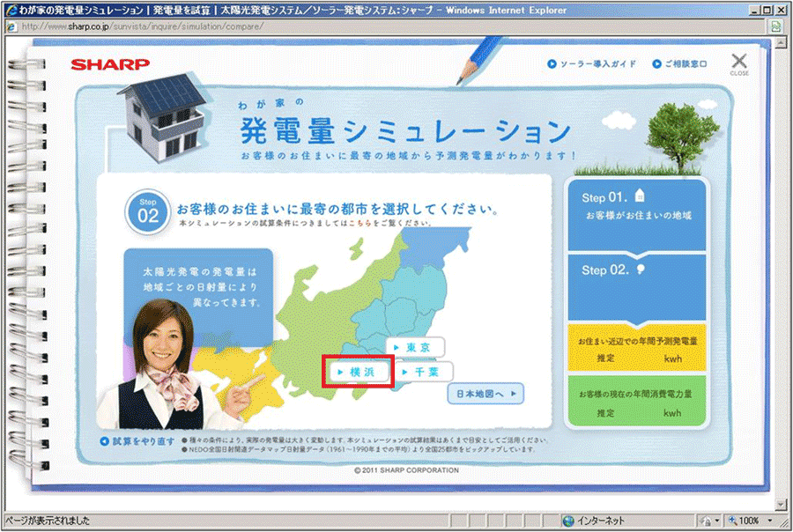This screenshot has width=793, height=532.
Task: Click the green 年間消費電力量 box
Action: pyautogui.click(x=637, y=402)
